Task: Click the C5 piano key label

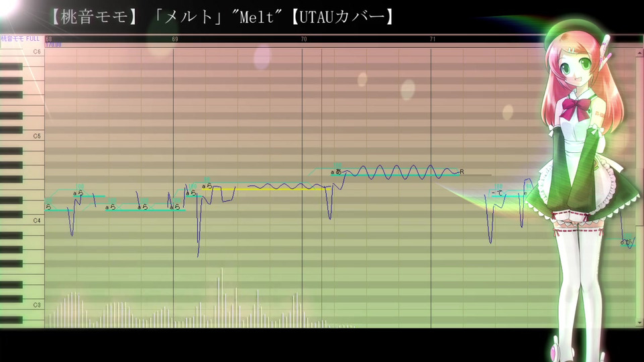Action: (37, 136)
